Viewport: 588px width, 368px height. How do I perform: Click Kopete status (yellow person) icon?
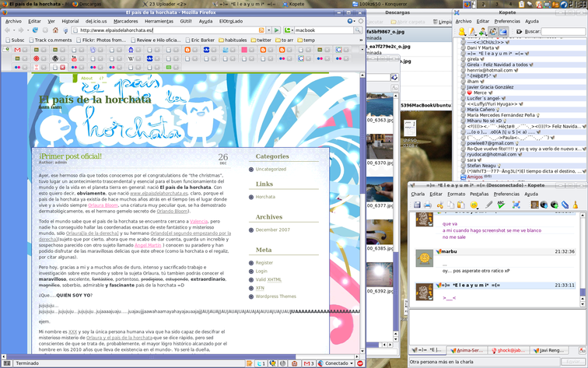click(462, 32)
